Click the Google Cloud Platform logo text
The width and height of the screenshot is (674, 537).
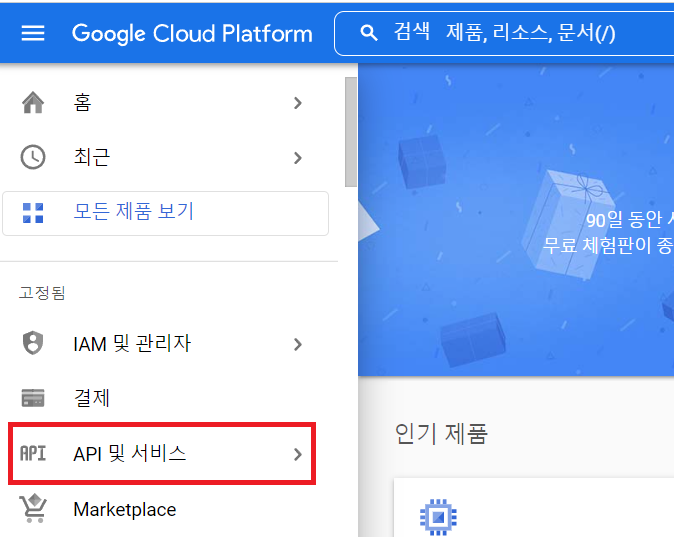192,34
